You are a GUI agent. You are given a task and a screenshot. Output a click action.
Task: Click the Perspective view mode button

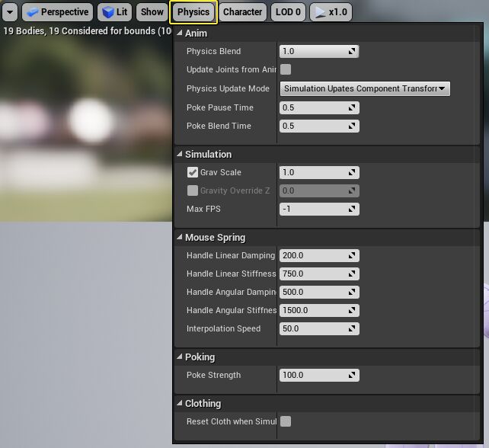pos(57,12)
